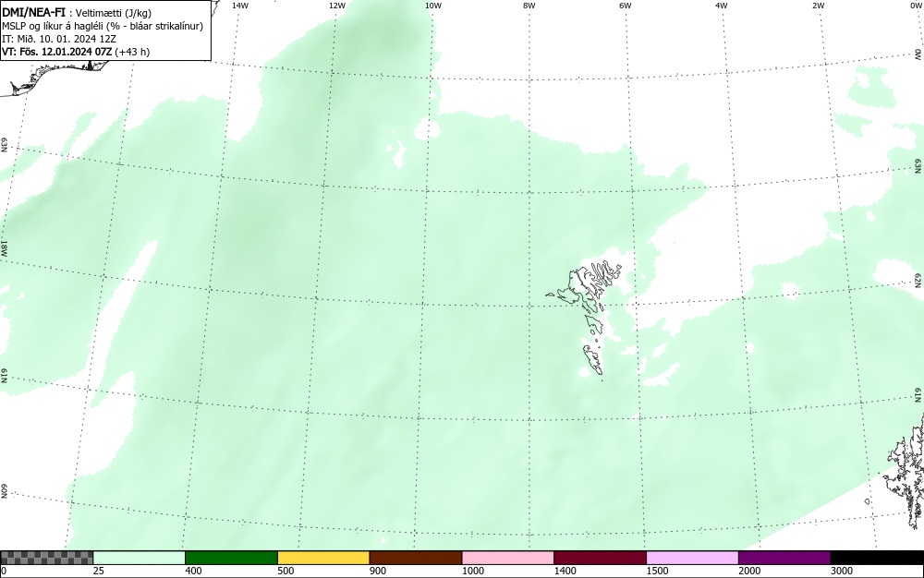This screenshot has width=924, height=578.
Task: Click the legend value 1000
Action: coord(472,571)
